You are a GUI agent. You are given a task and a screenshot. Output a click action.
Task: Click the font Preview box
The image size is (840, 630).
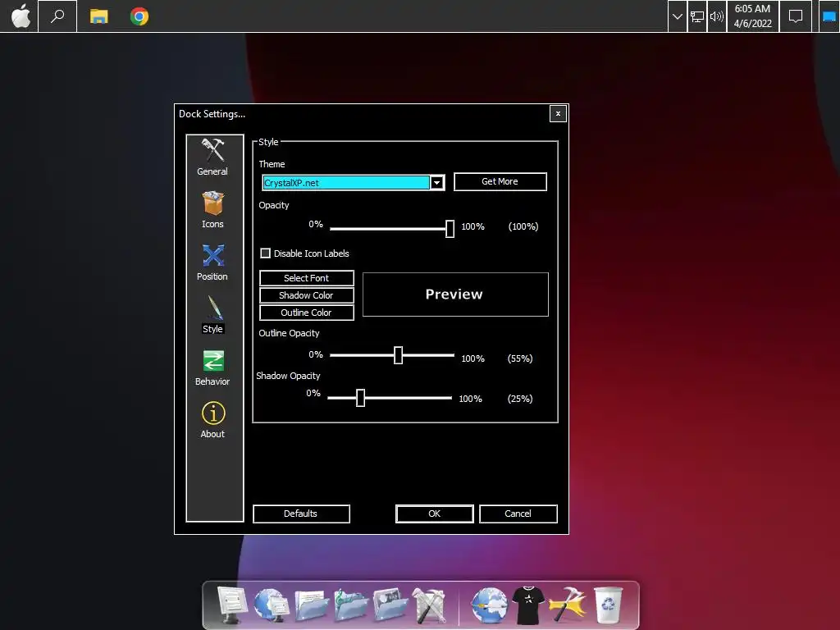coord(455,294)
